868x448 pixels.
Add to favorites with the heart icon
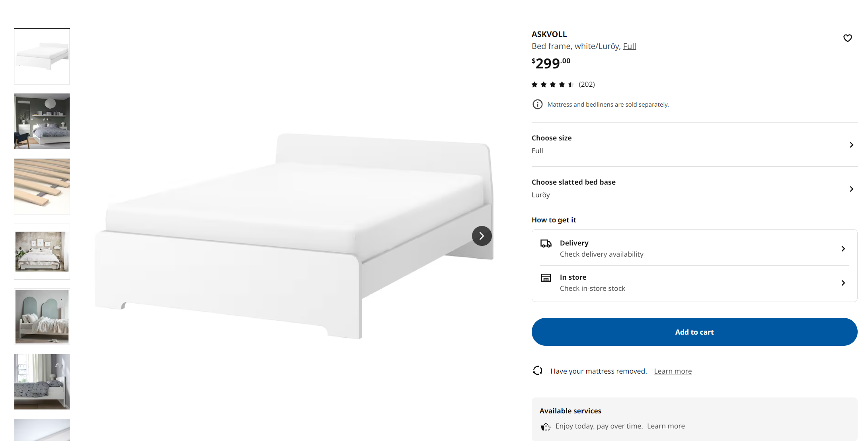tap(847, 38)
